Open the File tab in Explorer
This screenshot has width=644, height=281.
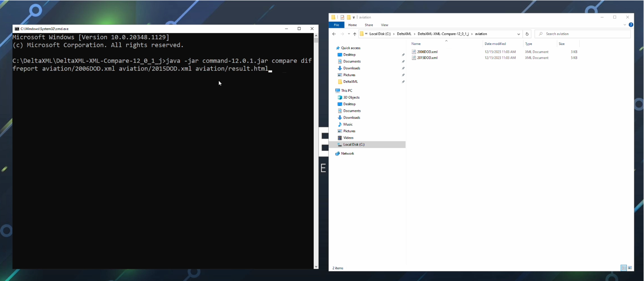point(337,25)
